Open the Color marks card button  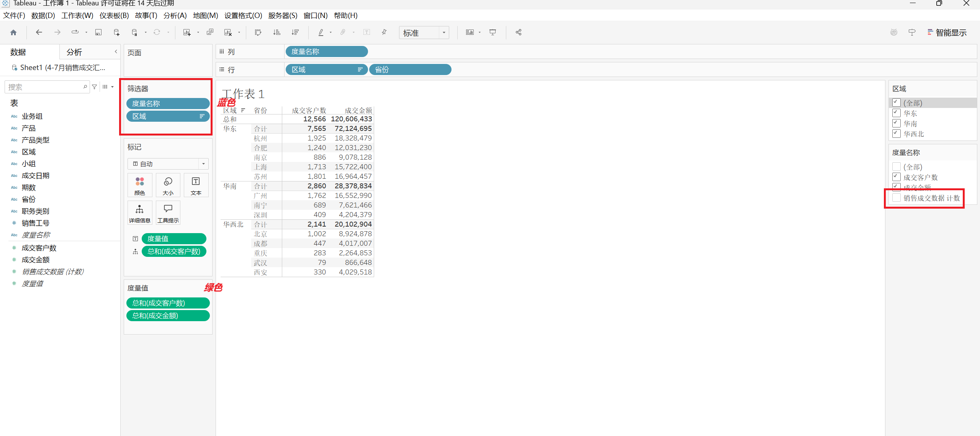pos(140,185)
